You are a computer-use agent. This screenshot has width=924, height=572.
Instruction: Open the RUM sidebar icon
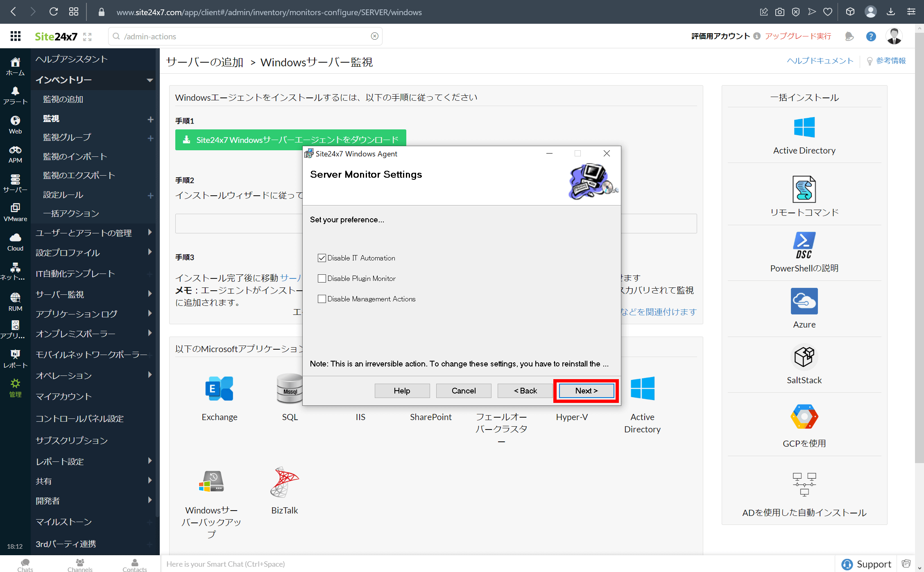click(x=15, y=302)
